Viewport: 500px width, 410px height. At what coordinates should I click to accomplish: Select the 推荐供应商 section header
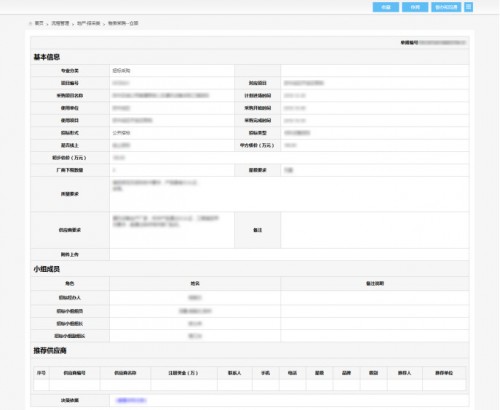coord(50,350)
